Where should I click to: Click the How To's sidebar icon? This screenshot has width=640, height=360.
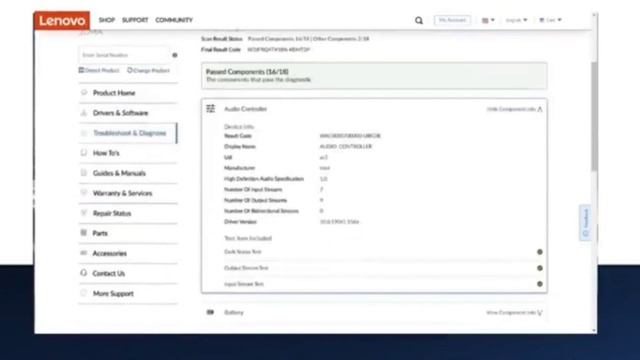coord(84,153)
